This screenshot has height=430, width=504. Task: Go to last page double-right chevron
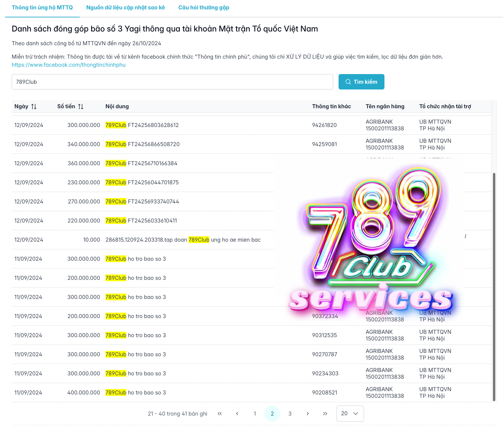[x=325, y=414]
